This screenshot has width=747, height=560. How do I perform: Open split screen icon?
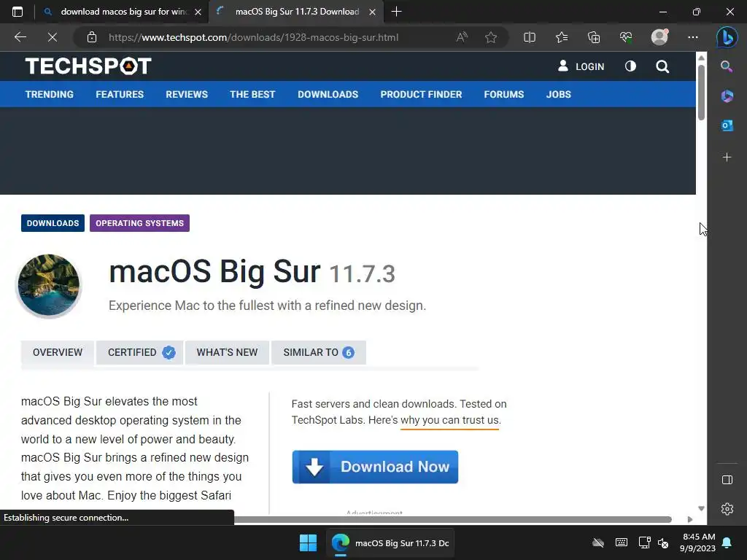pyautogui.click(x=530, y=37)
